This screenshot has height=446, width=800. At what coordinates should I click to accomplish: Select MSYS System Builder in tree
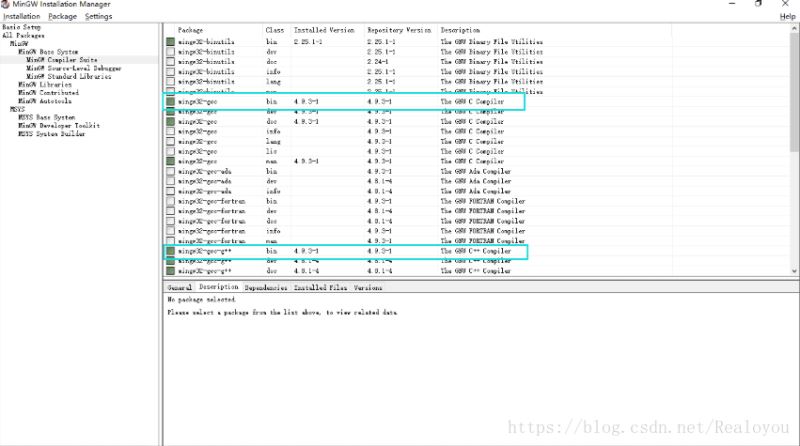(x=52, y=134)
